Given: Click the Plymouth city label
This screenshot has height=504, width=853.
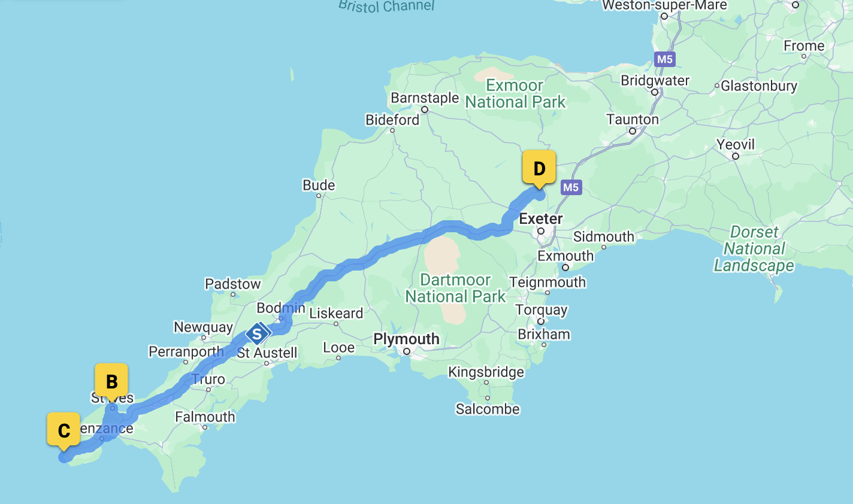Looking at the screenshot, I should (406, 339).
